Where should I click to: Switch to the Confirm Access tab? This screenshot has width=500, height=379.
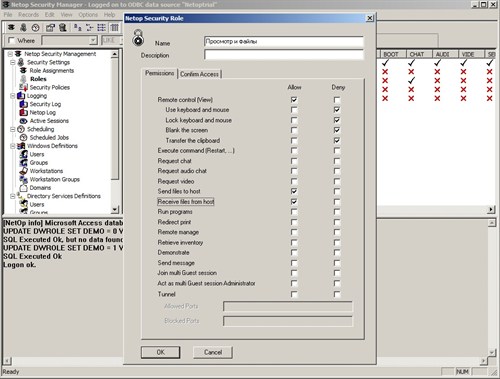tap(199, 74)
